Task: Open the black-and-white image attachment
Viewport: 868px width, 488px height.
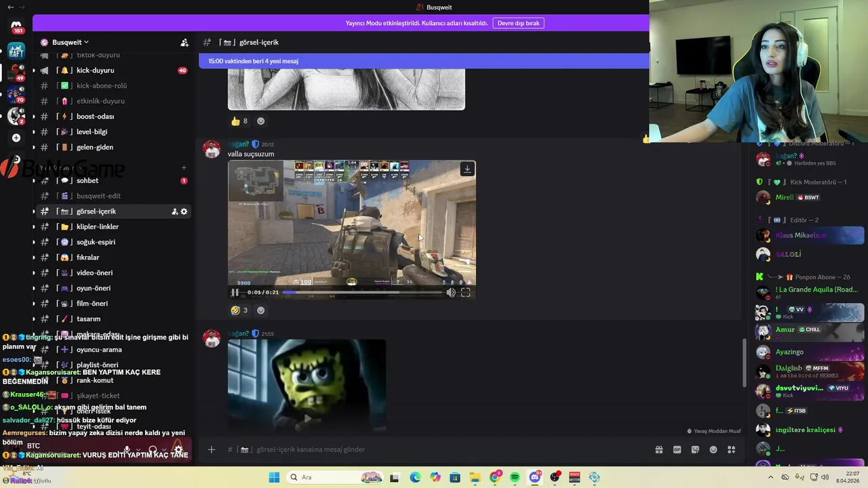Action: point(347,89)
